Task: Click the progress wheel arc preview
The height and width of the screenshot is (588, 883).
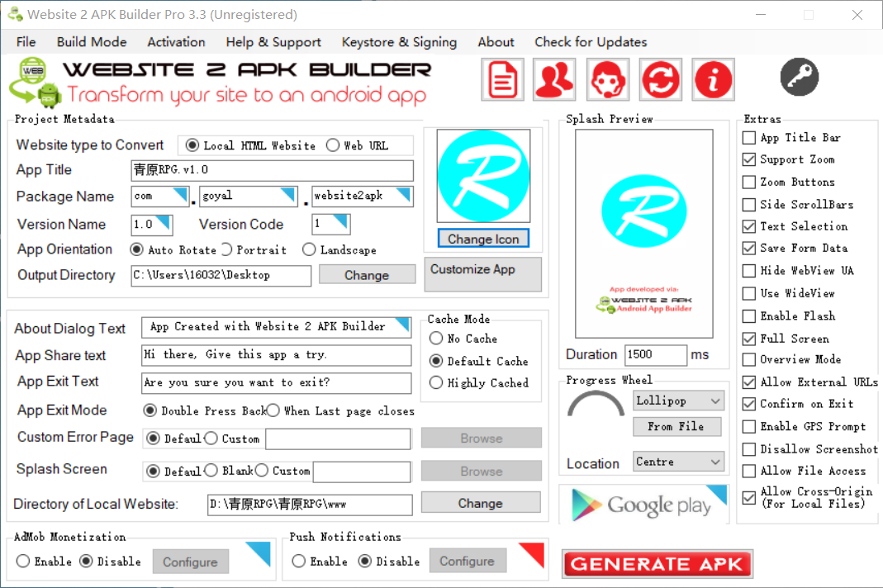Action: 596,405
